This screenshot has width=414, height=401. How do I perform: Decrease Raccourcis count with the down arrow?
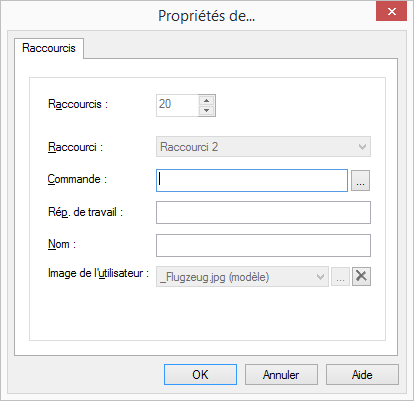[x=207, y=111]
